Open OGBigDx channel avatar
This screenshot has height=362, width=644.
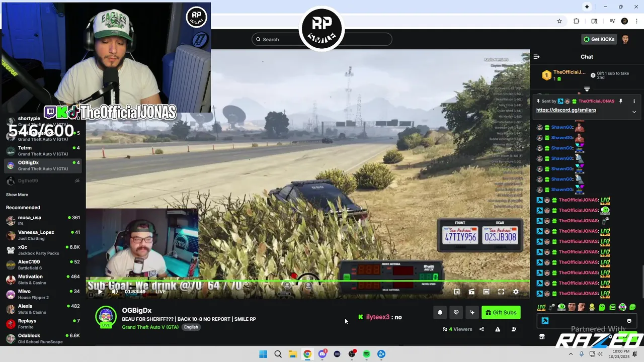106,317
